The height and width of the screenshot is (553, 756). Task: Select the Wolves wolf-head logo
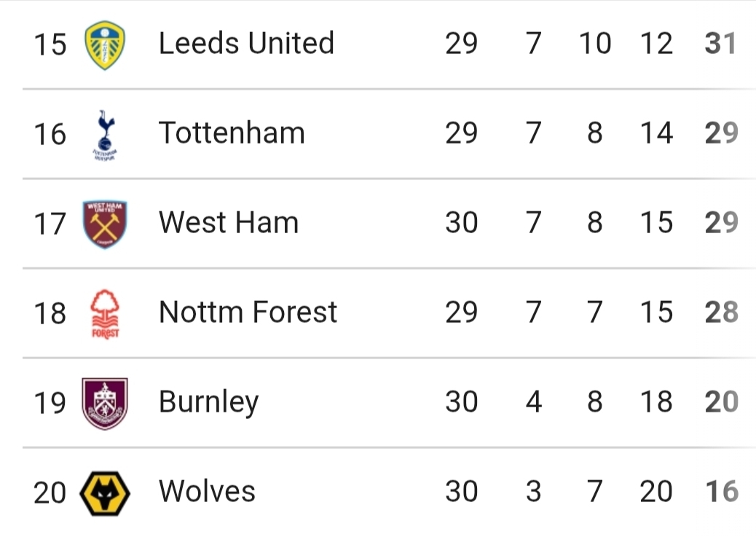[x=105, y=493]
